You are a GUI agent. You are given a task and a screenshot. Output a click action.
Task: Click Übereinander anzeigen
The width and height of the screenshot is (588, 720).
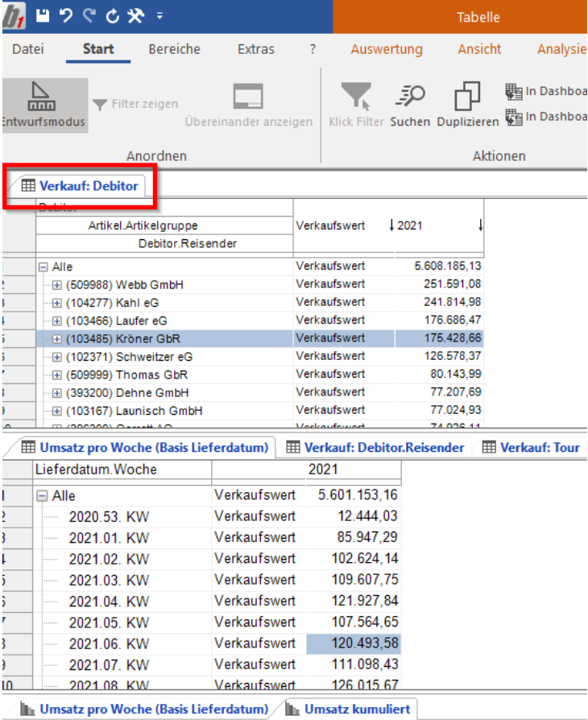(249, 106)
